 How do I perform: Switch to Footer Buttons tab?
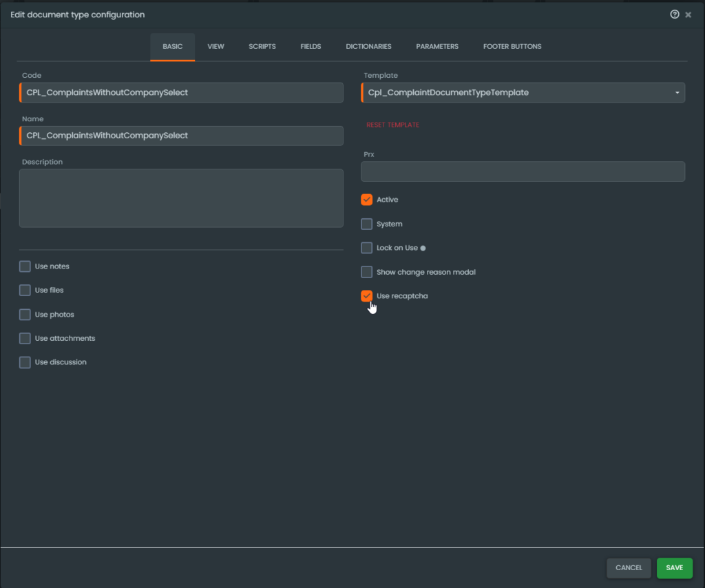(x=512, y=47)
